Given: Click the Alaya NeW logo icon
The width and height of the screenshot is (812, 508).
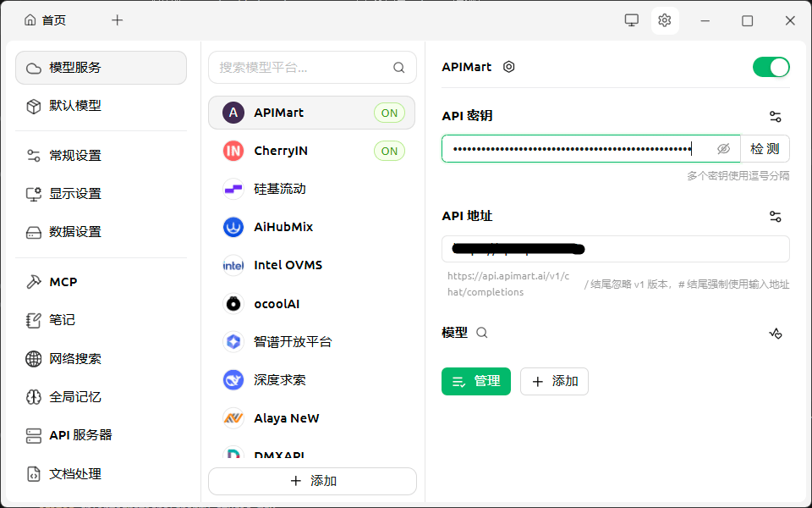Looking at the screenshot, I should (233, 418).
